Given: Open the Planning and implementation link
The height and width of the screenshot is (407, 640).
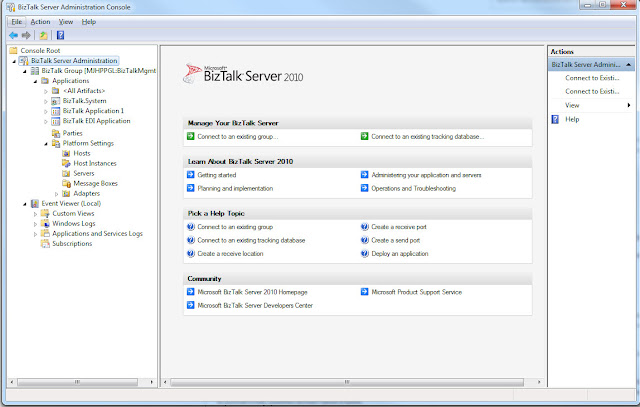Looking at the screenshot, I should click(235, 189).
